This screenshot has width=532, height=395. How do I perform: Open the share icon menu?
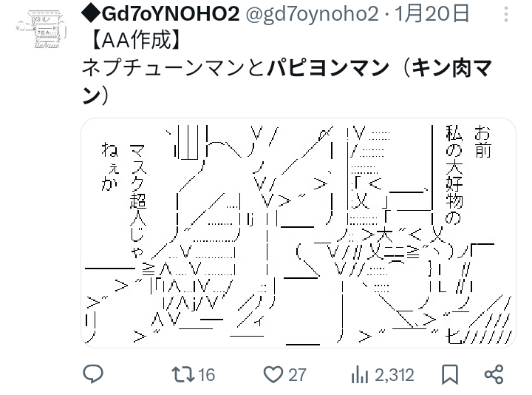click(494, 374)
